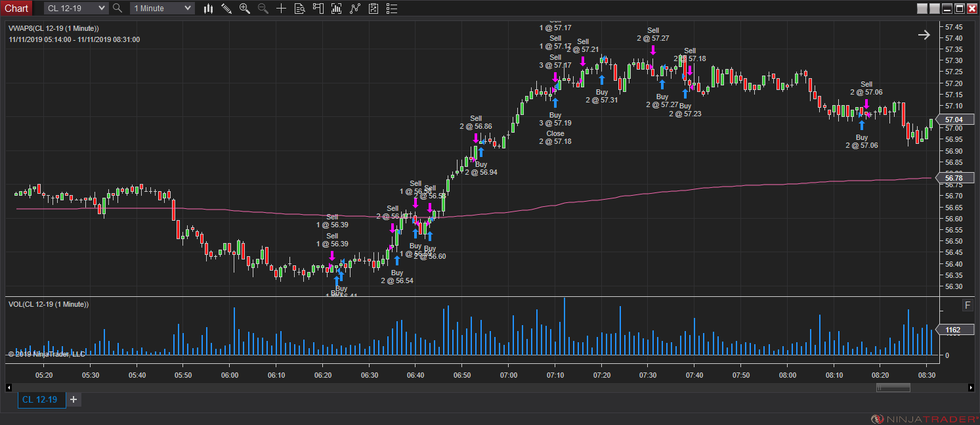The height and width of the screenshot is (425, 980).
Task: Click the zoom in magnifier icon
Action: point(245,9)
